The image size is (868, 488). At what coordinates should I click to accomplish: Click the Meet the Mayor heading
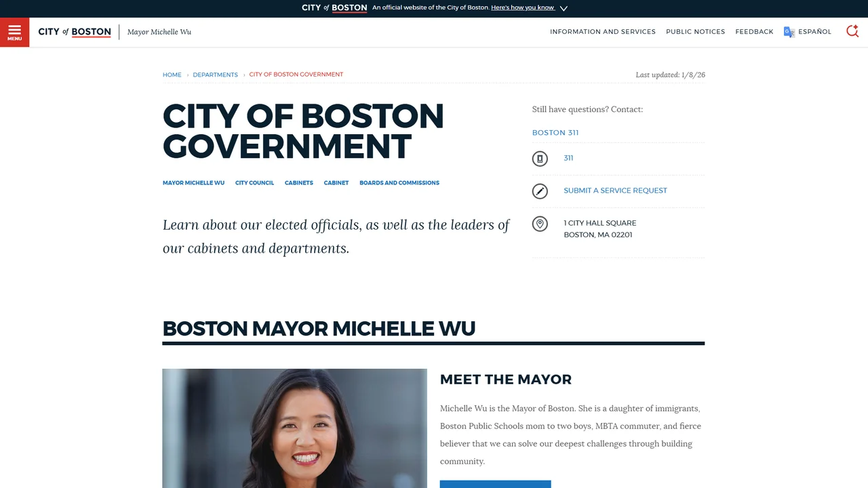[506, 380]
